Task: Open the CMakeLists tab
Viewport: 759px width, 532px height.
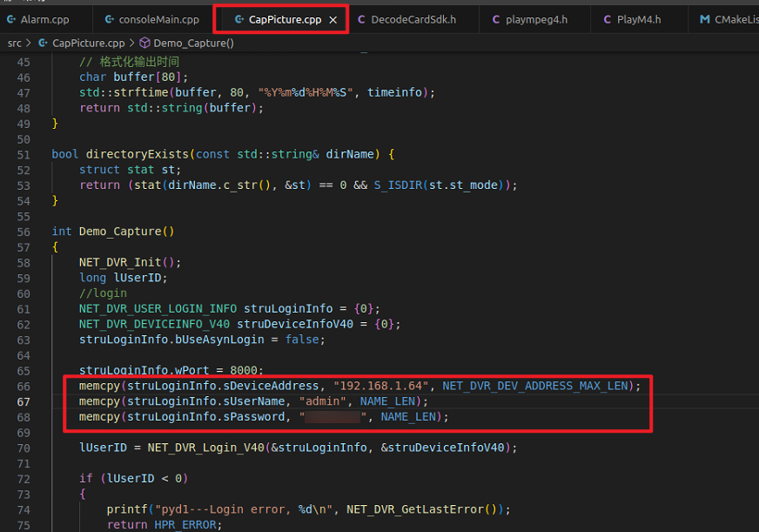Action: tap(723, 19)
